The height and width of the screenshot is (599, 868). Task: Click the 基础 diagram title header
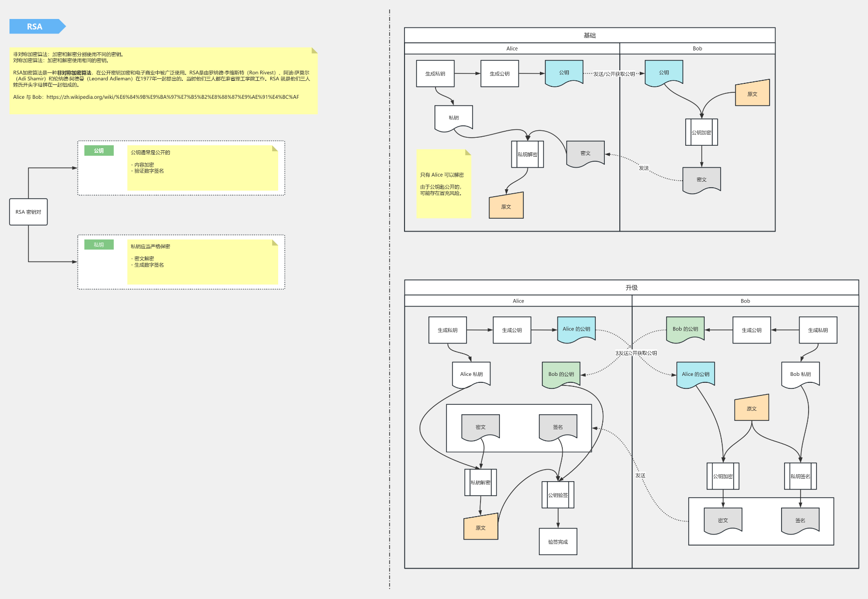589,35
